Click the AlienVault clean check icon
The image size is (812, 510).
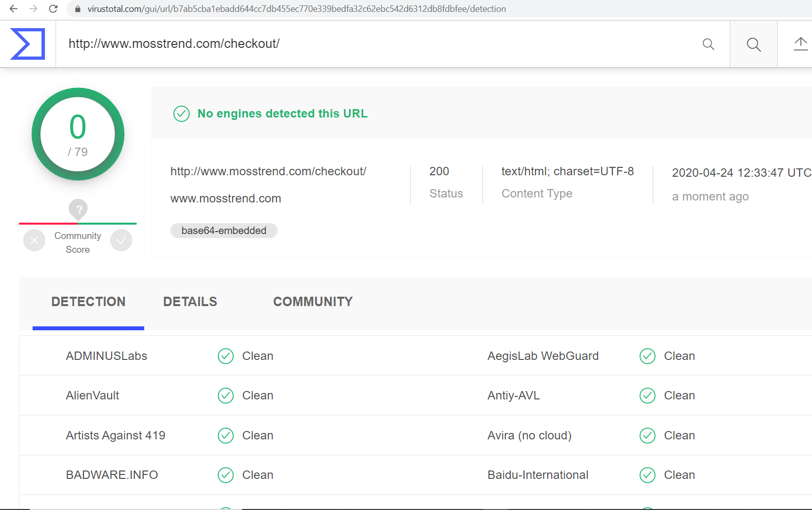(226, 395)
